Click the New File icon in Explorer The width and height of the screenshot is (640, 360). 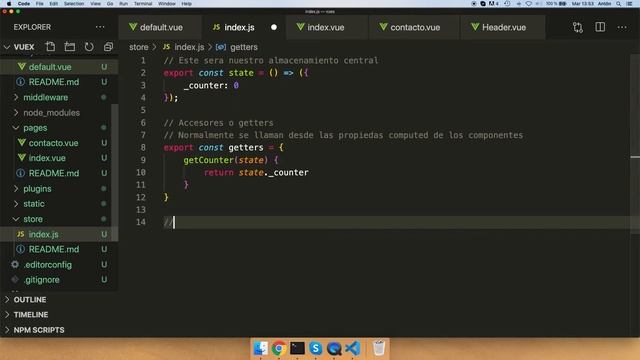point(50,47)
